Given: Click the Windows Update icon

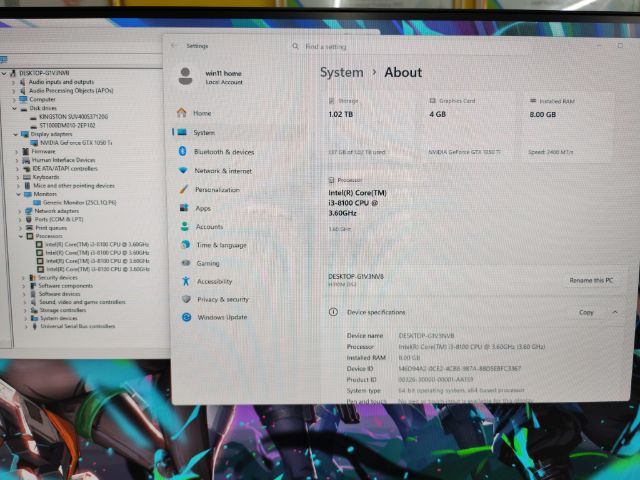Looking at the screenshot, I should pos(187,317).
